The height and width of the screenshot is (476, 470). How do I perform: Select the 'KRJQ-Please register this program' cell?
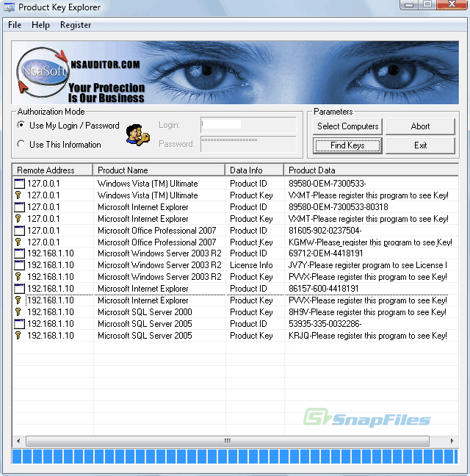click(368, 336)
